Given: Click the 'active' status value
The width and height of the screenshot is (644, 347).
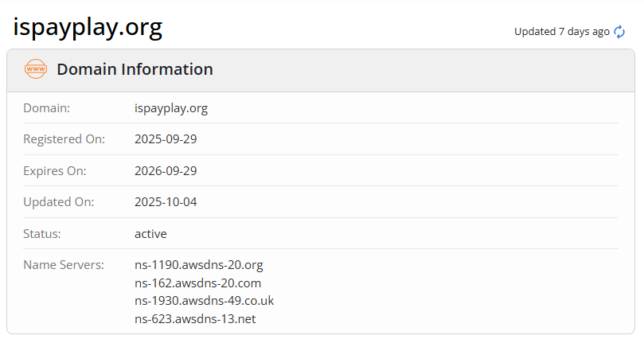Looking at the screenshot, I should coord(150,234).
